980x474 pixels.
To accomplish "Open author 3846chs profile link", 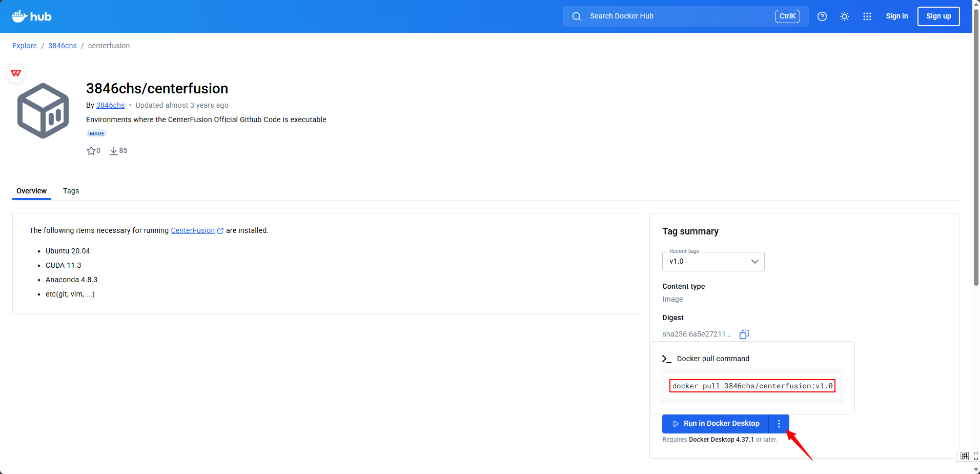I will point(110,105).
